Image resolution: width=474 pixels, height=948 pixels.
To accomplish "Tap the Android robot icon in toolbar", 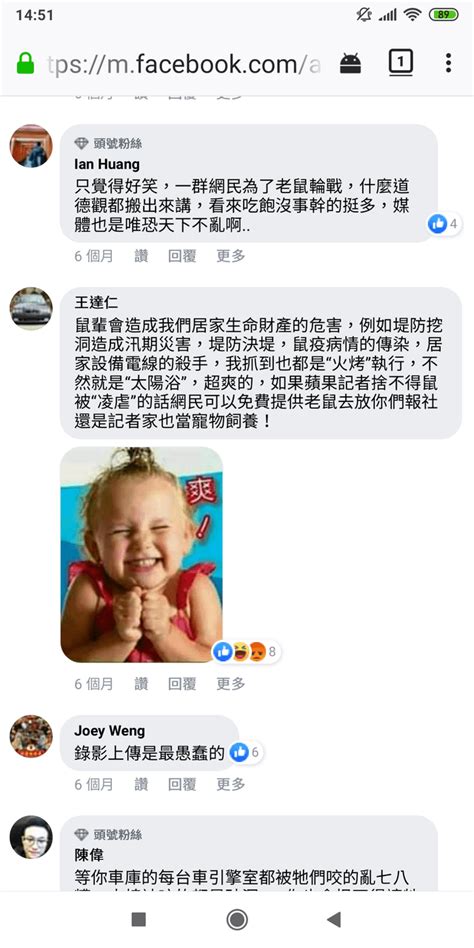I will [x=351, y=63].
